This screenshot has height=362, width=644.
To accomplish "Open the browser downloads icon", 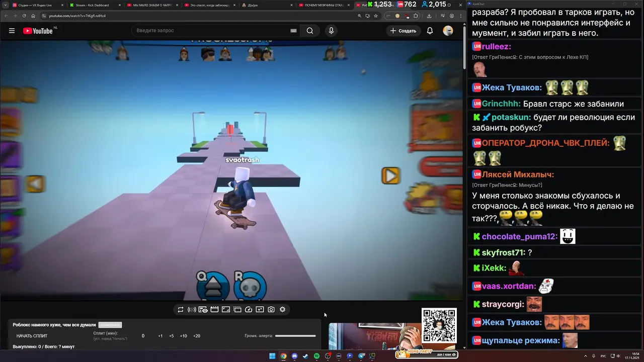I will pos(429,16).
